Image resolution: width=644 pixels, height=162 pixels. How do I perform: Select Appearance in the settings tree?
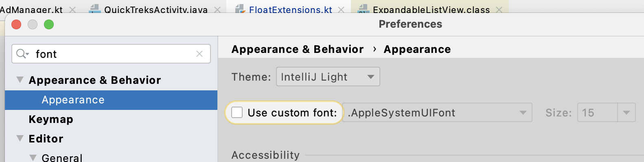(73, 100)
